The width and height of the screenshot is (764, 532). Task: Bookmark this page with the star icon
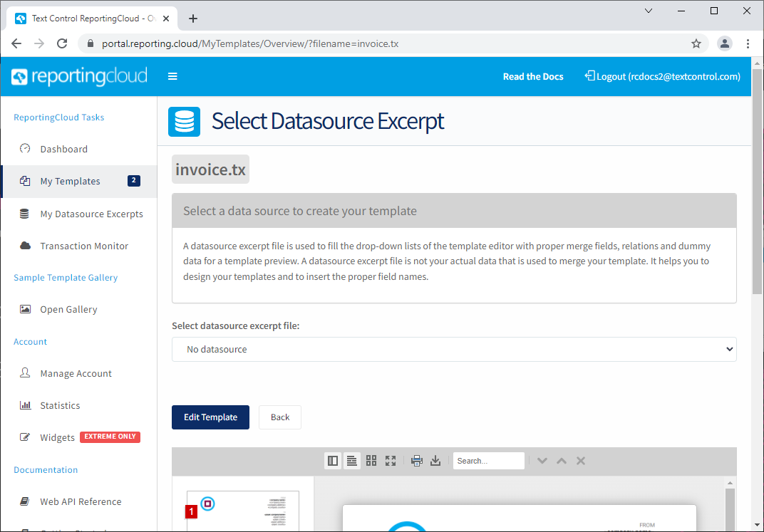(x=696, y=44)
